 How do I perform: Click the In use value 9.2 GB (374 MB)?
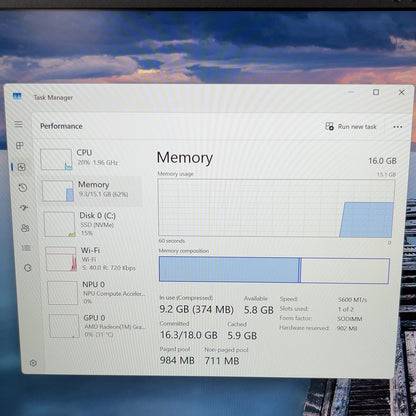(196, 309)
